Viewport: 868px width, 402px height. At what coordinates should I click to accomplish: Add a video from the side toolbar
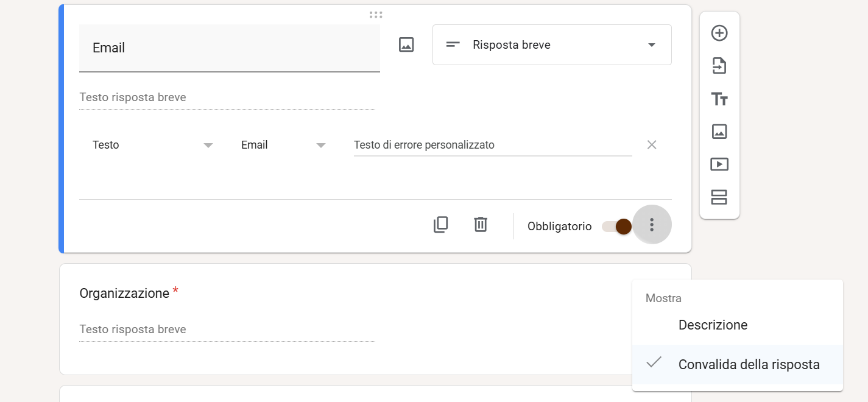[719, 164]
